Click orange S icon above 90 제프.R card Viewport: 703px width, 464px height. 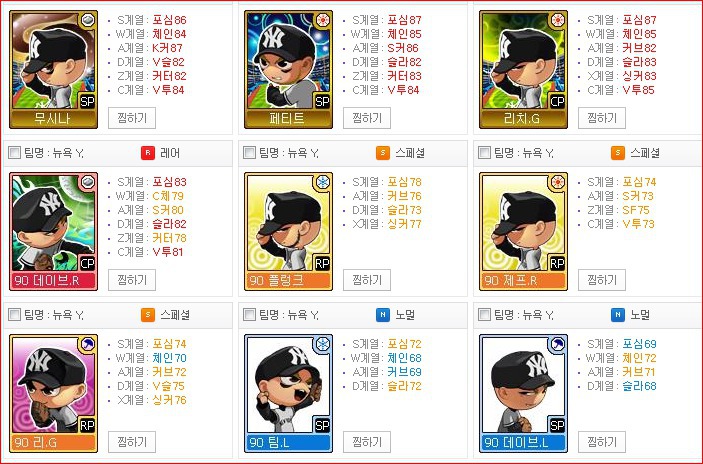617,153
